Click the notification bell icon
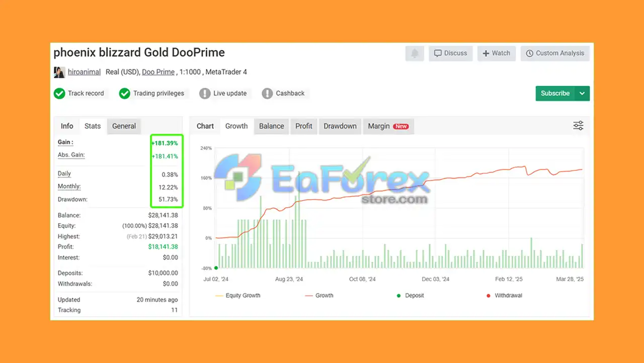644x363 pixels. [x=415, y=53]
